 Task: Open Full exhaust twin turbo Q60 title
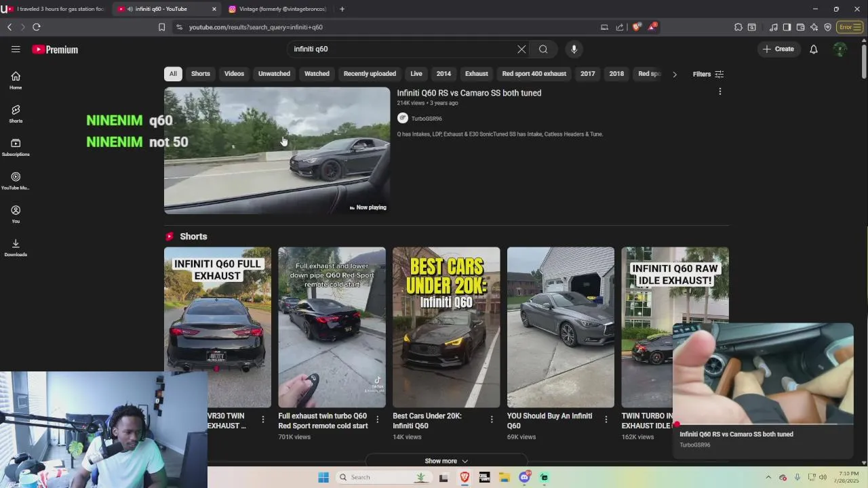point(323,421)
